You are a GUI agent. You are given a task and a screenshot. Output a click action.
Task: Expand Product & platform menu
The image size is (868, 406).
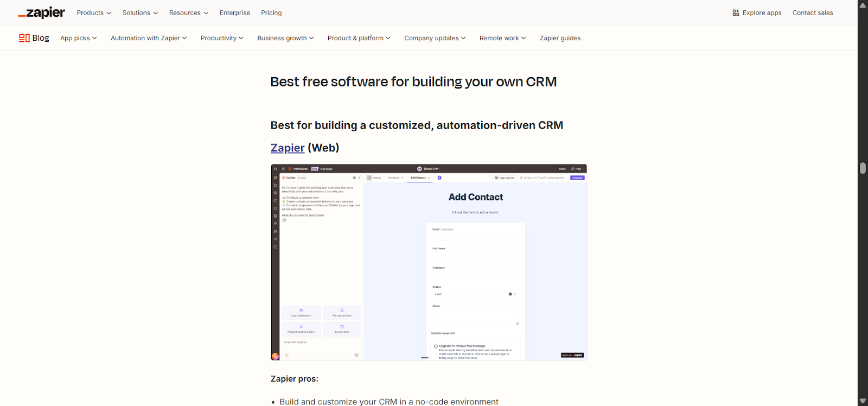(359, 38)
